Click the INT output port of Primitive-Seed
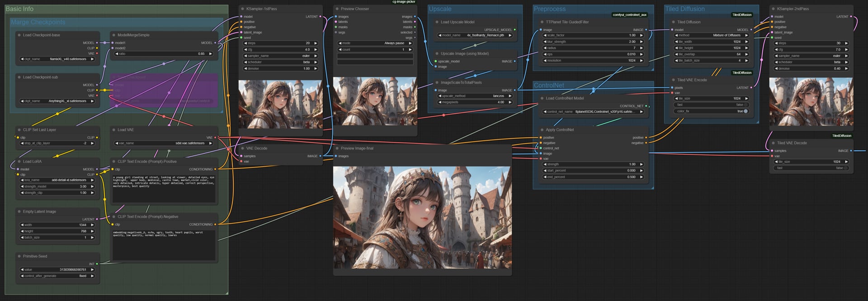Image resolution: width=868 pixels, height=301 pixels. point(97,264)
